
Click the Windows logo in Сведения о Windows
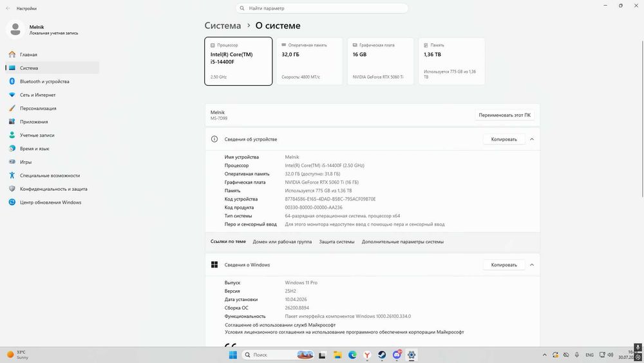point(214,265)
